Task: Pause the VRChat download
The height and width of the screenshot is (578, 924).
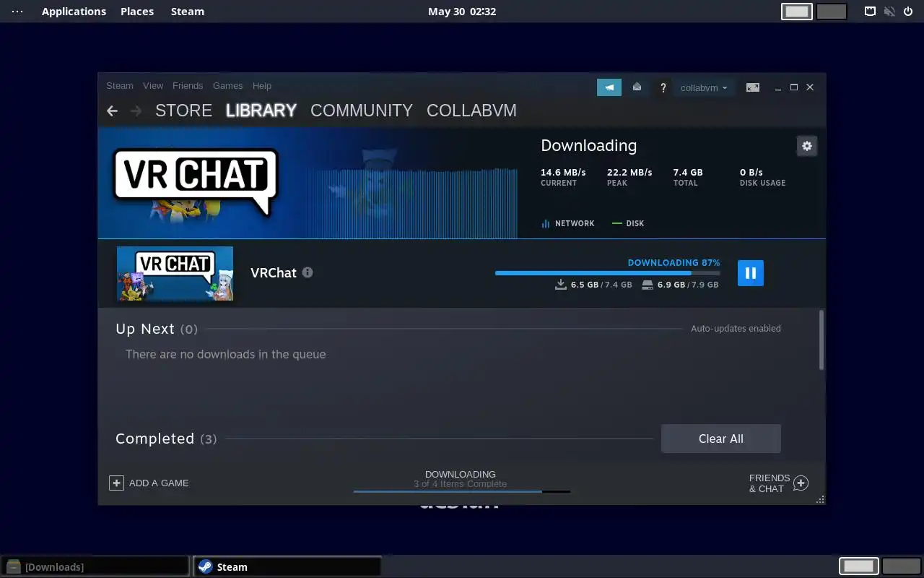Action: point(751,273)
